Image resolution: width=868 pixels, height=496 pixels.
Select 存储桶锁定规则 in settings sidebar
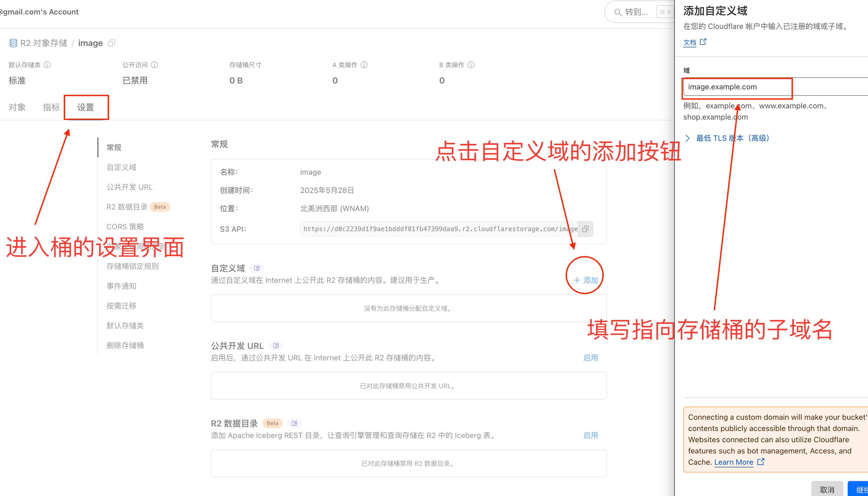click(x=132, y=266)
